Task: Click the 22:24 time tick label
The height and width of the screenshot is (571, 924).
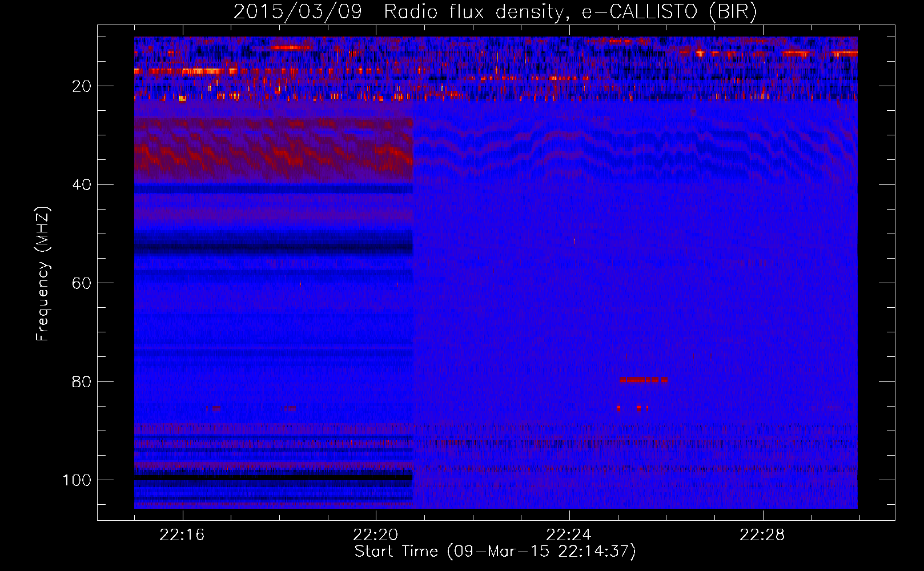Action: tap(569, 535)
